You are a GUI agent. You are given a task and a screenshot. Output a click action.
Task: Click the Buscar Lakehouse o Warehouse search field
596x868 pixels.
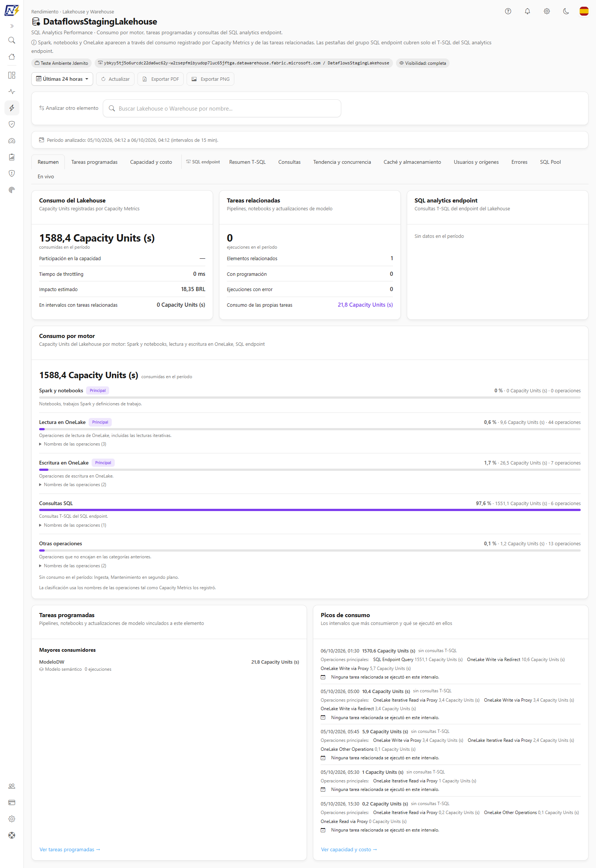[222, 108]
